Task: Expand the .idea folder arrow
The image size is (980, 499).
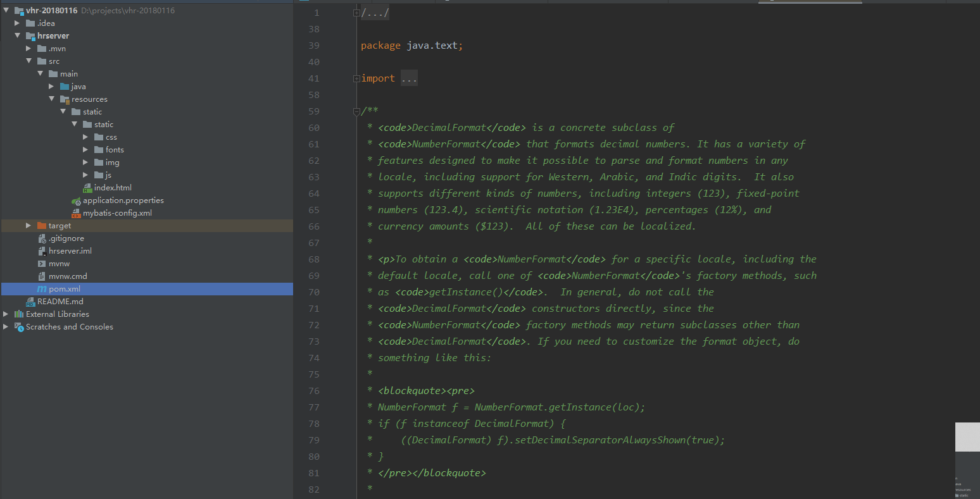Action: [18, 23]
